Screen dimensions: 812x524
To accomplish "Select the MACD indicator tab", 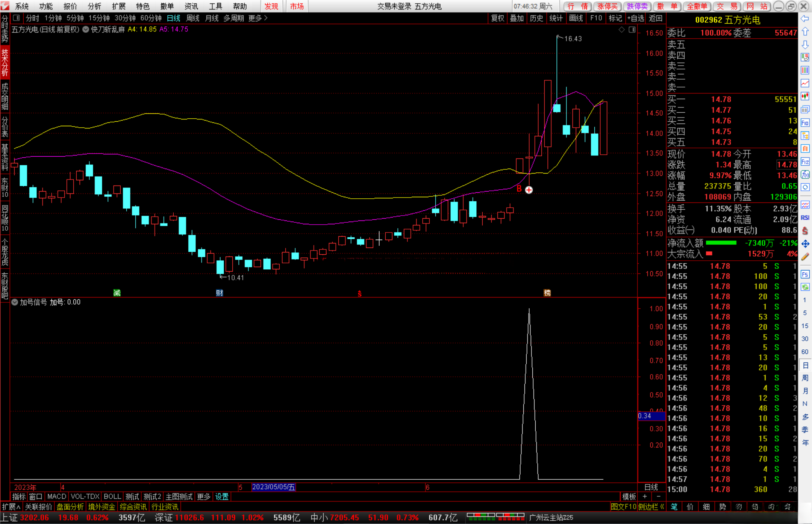I will click(56, 497).
